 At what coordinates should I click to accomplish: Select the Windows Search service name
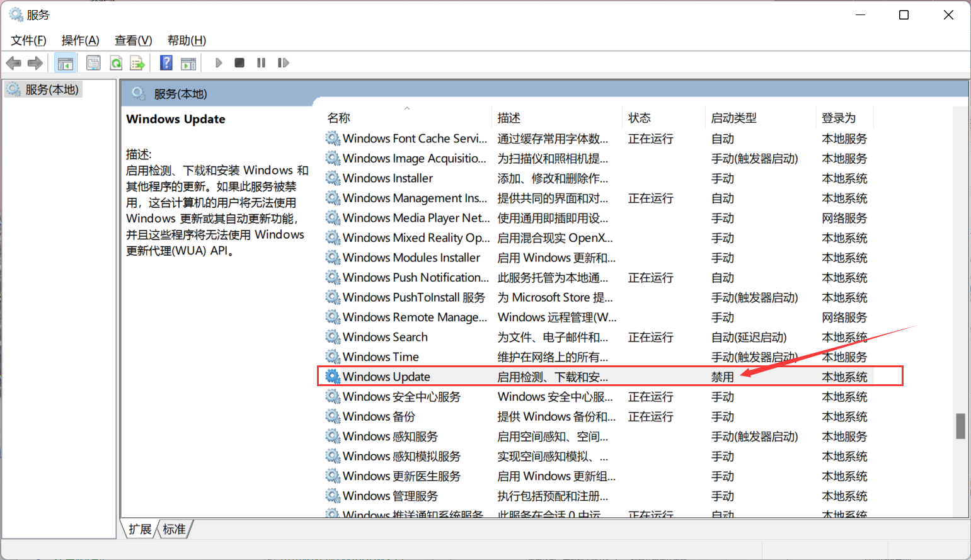(x=385, y=337)
